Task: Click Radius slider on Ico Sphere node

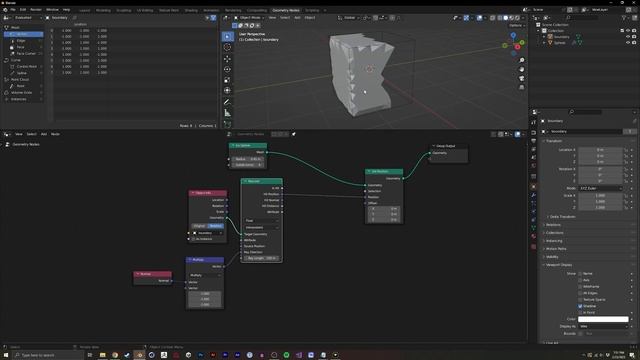Action: click(249, 159)
